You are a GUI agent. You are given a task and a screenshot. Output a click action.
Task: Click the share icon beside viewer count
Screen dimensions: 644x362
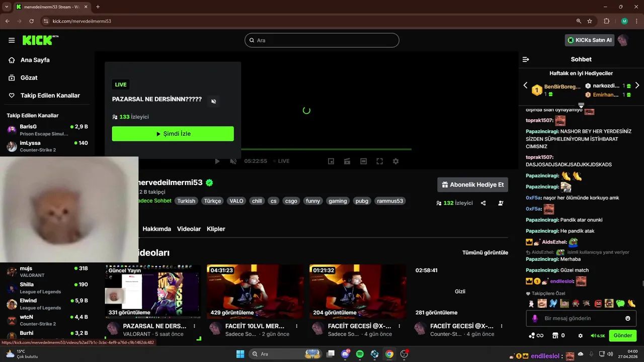(x=483, y=203)
